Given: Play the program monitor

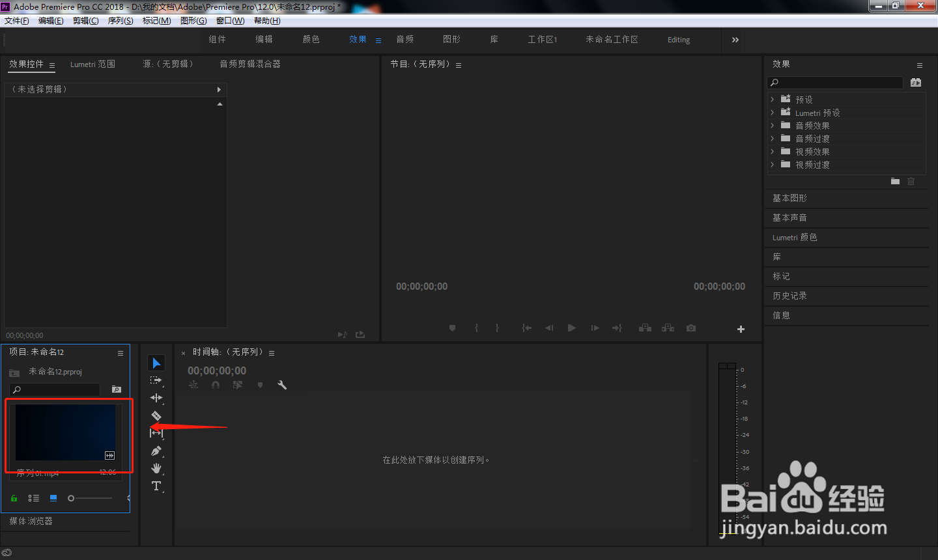Looking at the screenshot, I should pos(571,328).
